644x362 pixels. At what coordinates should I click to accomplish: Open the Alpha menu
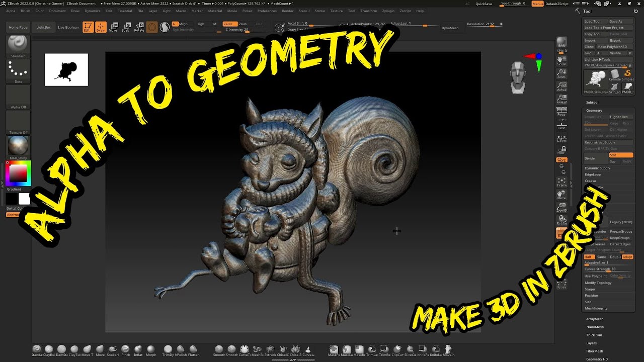11,11
